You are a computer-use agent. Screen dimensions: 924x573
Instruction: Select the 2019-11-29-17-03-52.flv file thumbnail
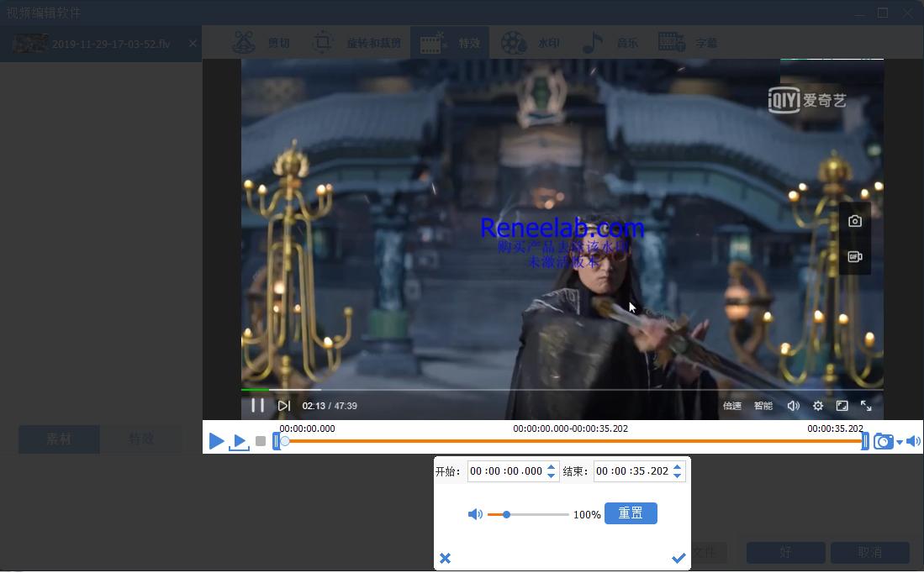pyautogui.click(x=29, y=44)
